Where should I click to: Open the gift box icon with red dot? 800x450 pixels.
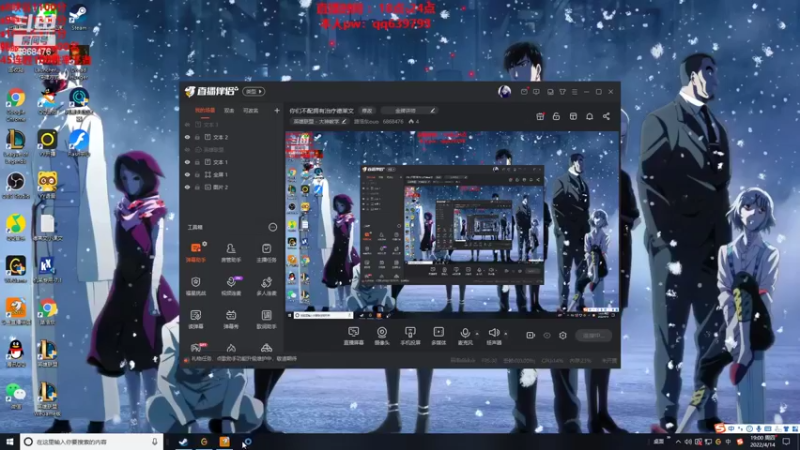540,116
